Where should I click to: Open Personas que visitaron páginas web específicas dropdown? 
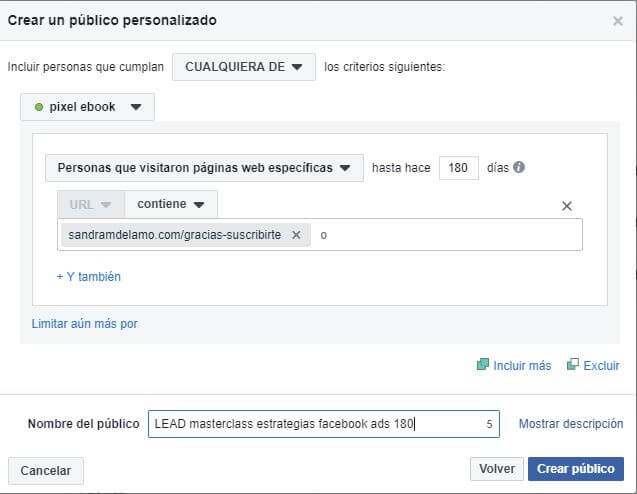coord(204,168)
